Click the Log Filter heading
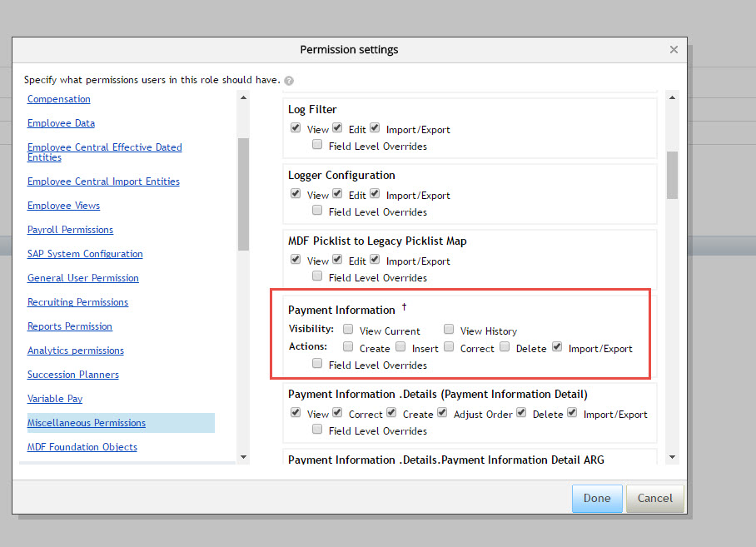The width and height of the screenshot is (756, 547). click(312, 109)
